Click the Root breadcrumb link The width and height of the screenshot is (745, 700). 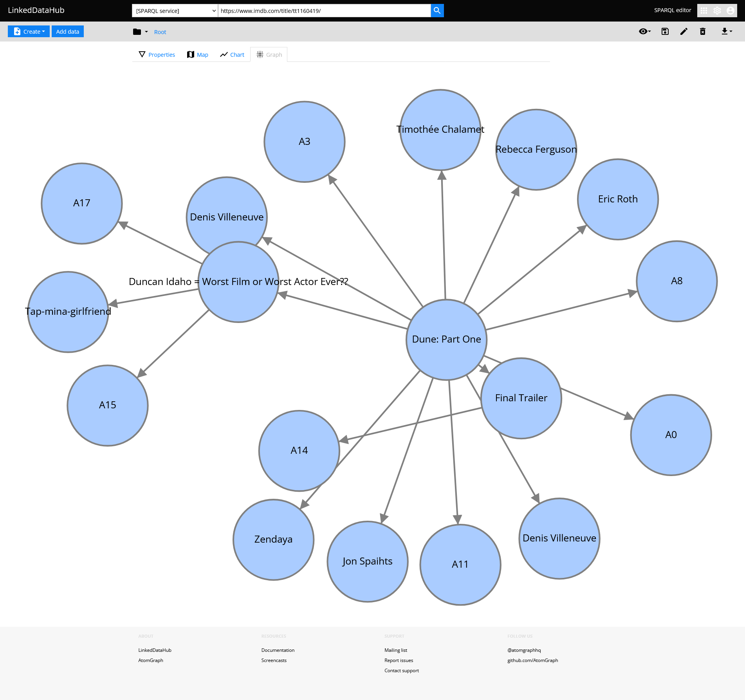click(x=160, y=32)
